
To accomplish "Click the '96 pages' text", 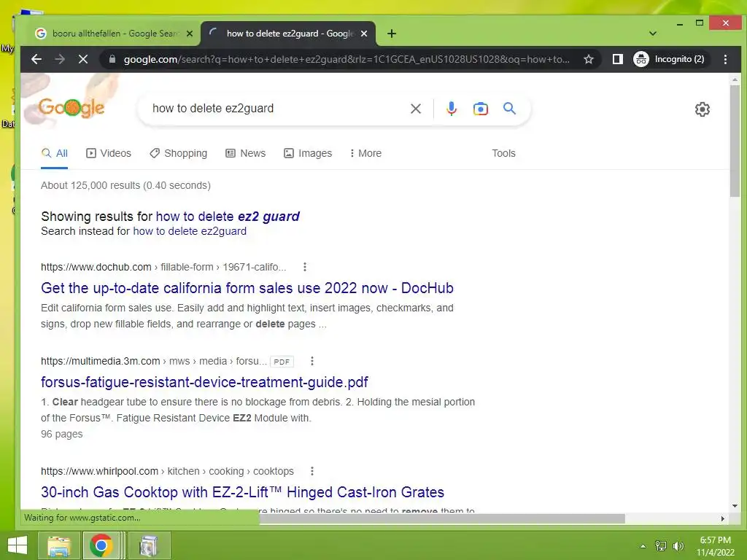I will pyautogui.click(x=62, y=435).
